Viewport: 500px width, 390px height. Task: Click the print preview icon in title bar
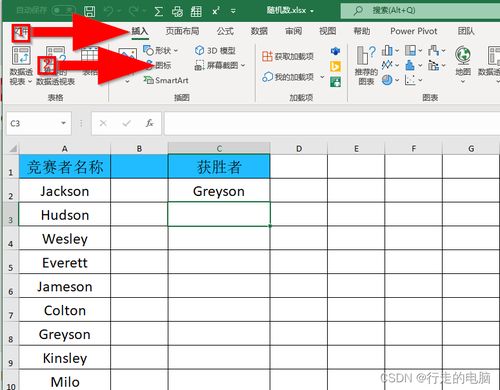(177, 11)
